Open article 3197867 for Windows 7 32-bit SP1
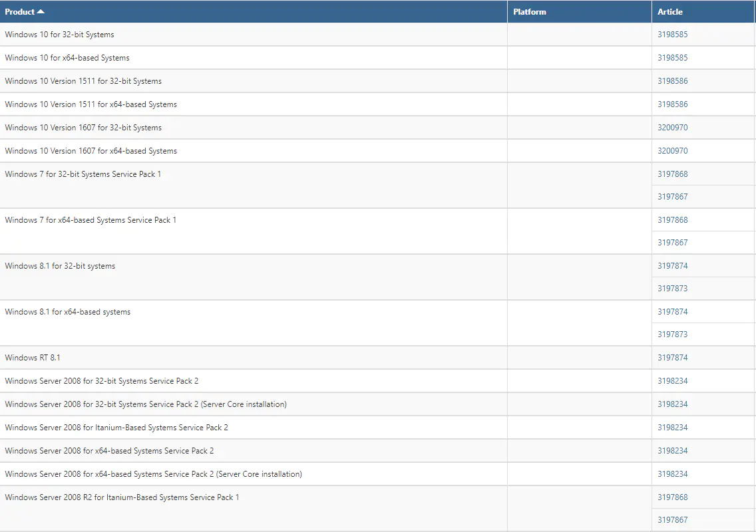 [673, 197]
